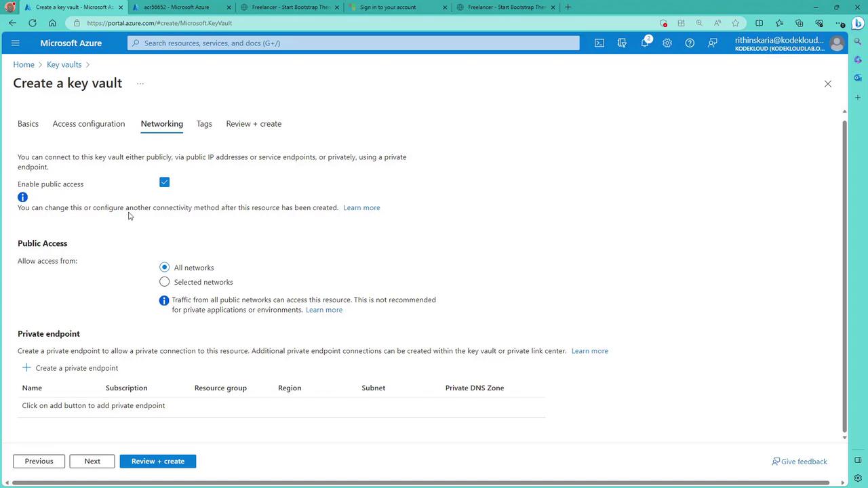Open the tracking prevention shield icon

663,23
